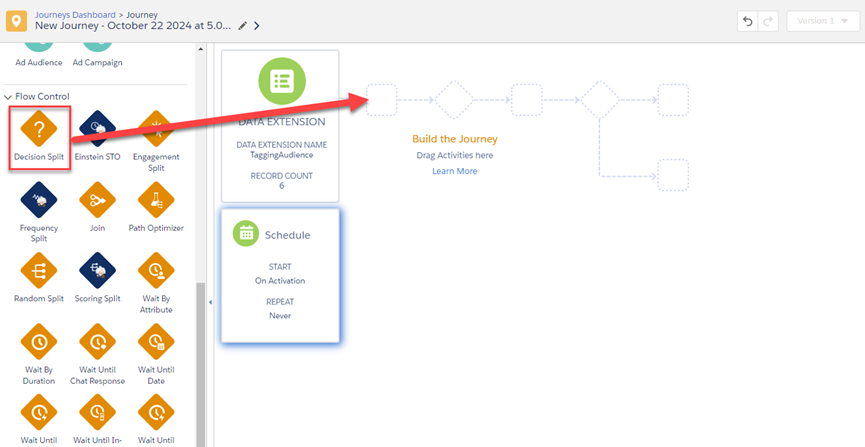
Task: Select the Einstein STO activity icon
Action: 98,129
